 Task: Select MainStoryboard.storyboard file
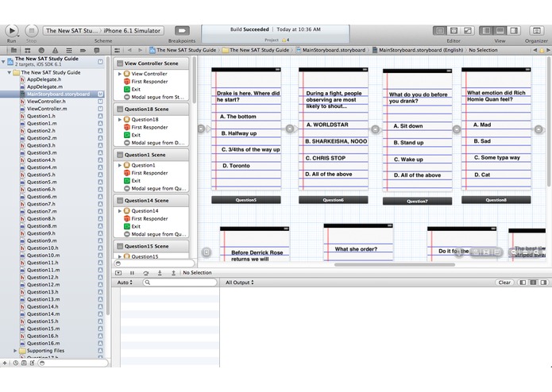58,94
